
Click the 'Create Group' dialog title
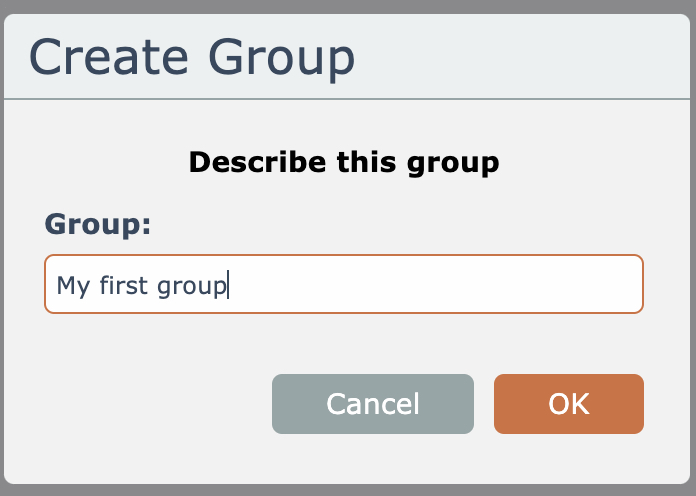click(x=193, y=58)
